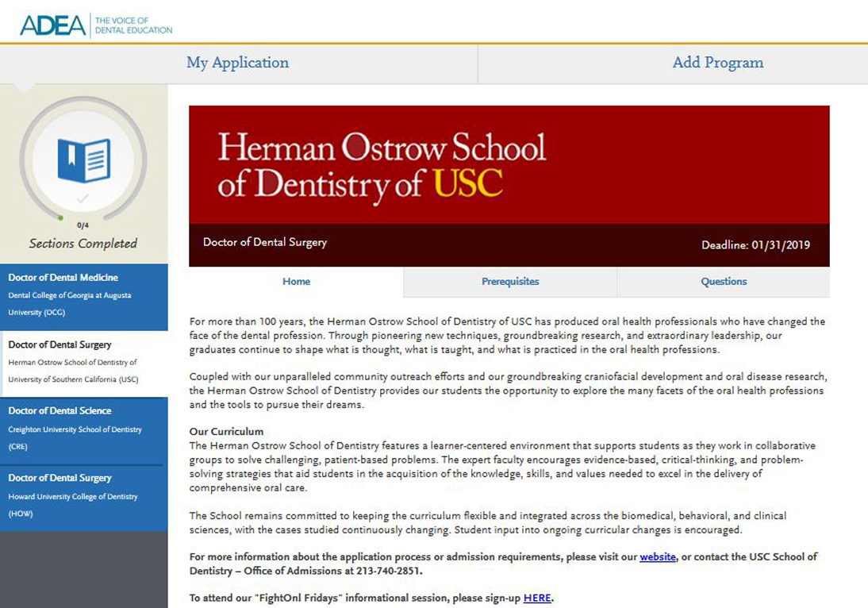Select the Home tab
868x608 pixels.
coord(296,281)
